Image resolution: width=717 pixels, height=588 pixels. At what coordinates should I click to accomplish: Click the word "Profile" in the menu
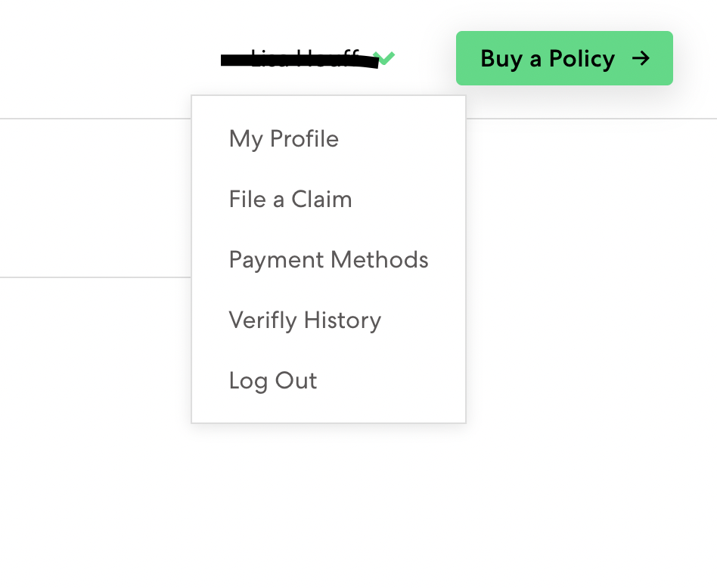point(304,139)
